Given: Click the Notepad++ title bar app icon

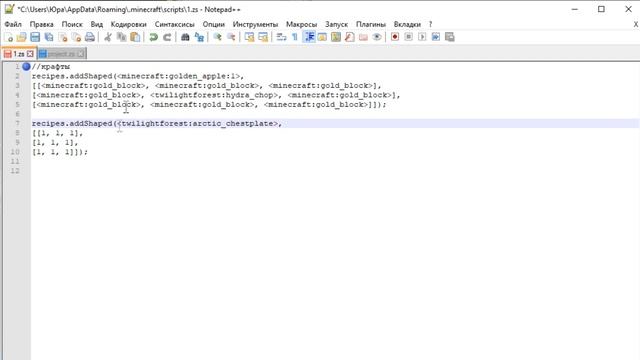Looking at the screenshot, I should (x=9, y=9).
